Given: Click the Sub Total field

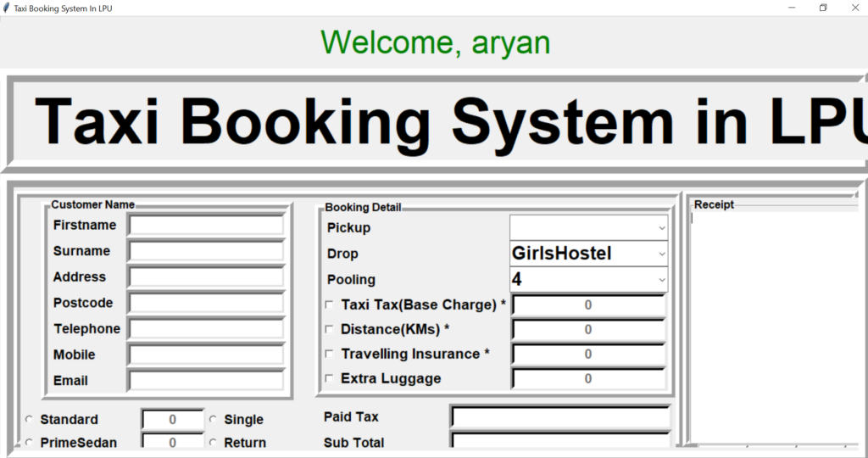Looking at the screenshot, I should pos(560,441).
